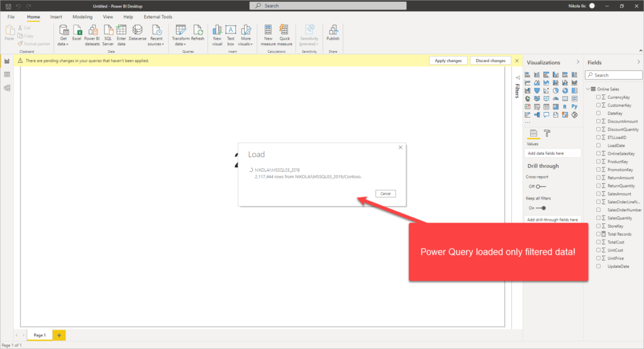644x349 pixels.
Task: Switch to the Modeling ribbon tab
Action: point(82,17)
